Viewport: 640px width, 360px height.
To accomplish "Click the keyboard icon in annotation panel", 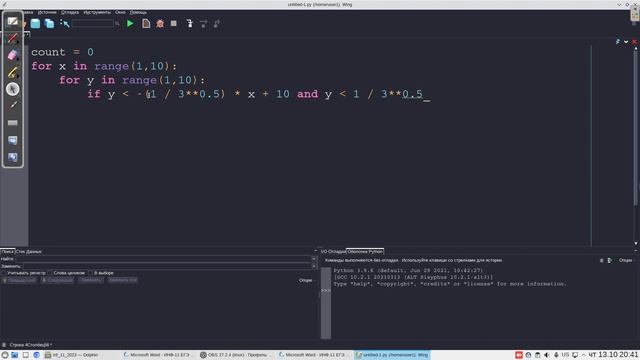I will [x=13, y=123].
